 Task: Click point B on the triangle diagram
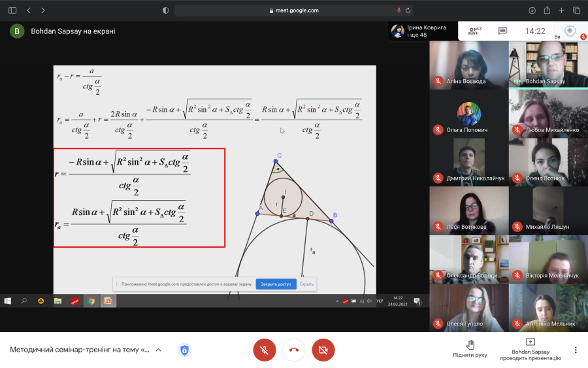[x=331, y=221]
